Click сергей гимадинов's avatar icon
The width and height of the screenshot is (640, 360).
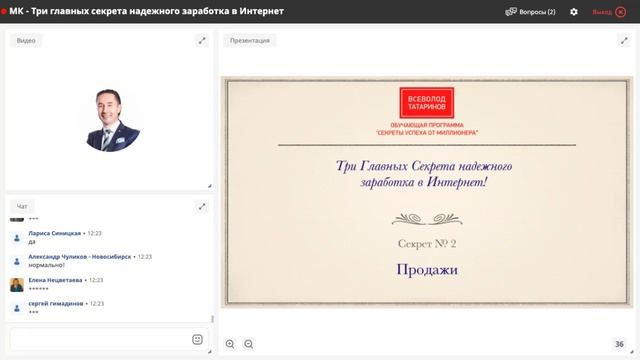click(x=17, y=308)
